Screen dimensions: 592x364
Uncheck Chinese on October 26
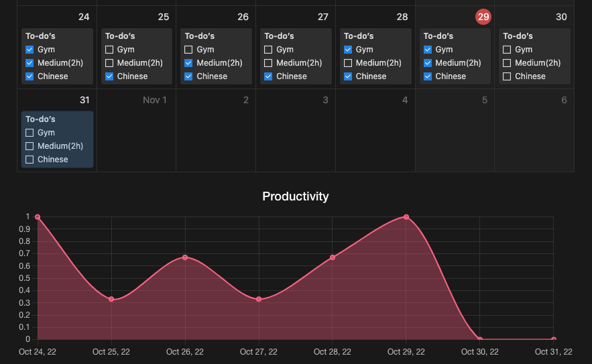(x=188, y=76)
